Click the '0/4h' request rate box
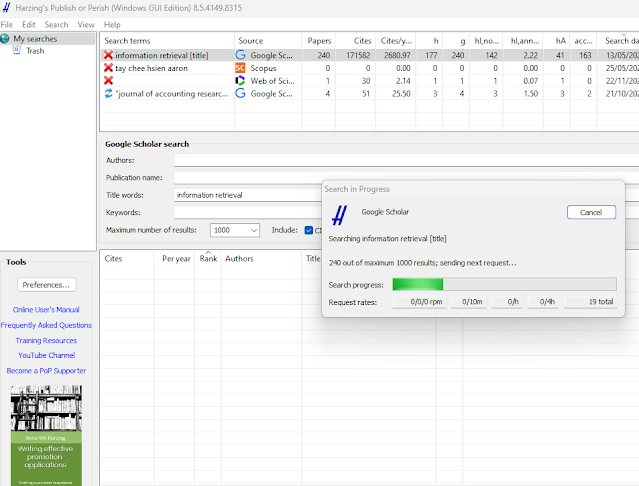Image resolution: width=639 pixels, height=486 pixels. point(542,302)
